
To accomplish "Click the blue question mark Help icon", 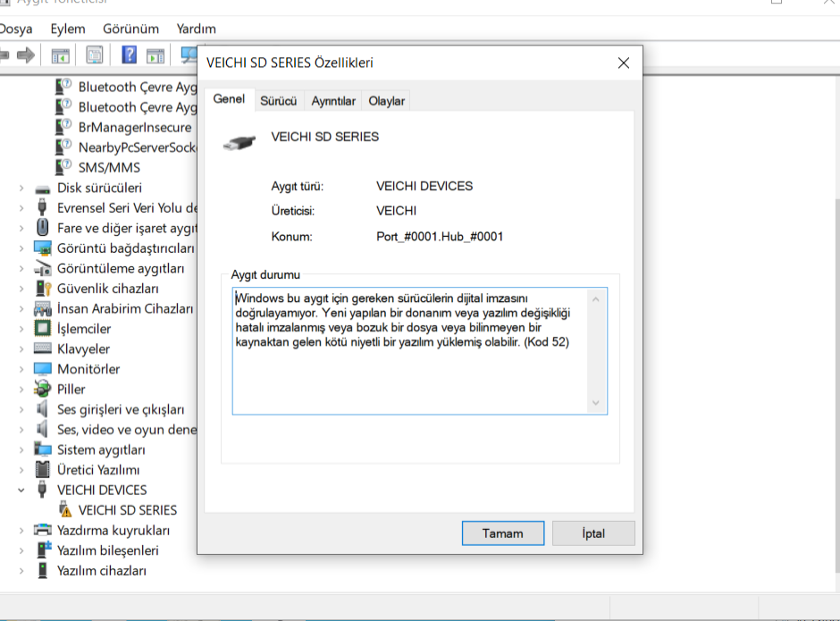I will click(129, 55).
